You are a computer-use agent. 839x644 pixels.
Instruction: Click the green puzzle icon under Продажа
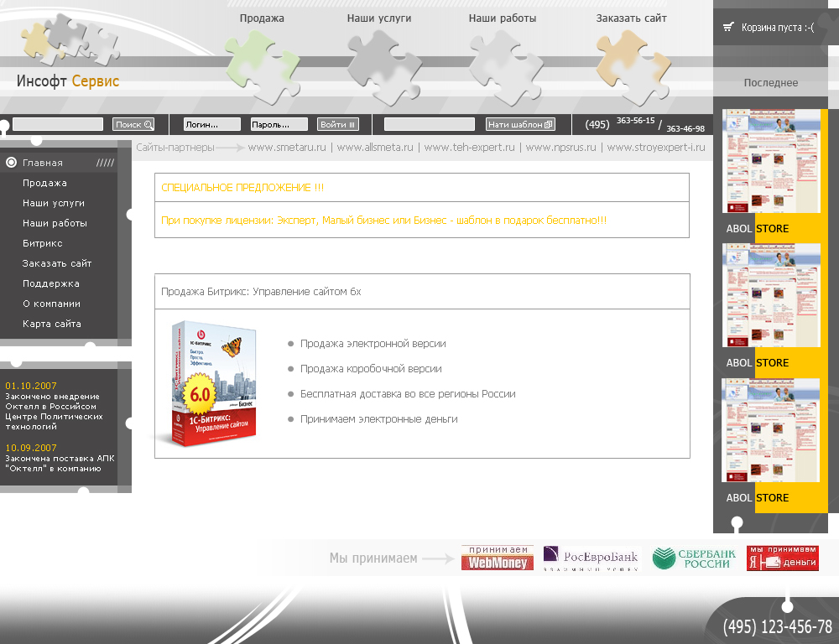coord(261,67)
